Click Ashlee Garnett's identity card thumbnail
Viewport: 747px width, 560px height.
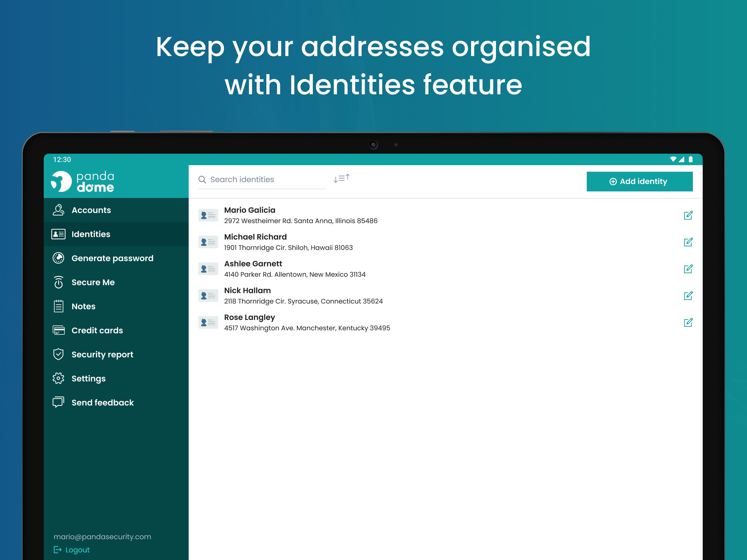(208, 269)
